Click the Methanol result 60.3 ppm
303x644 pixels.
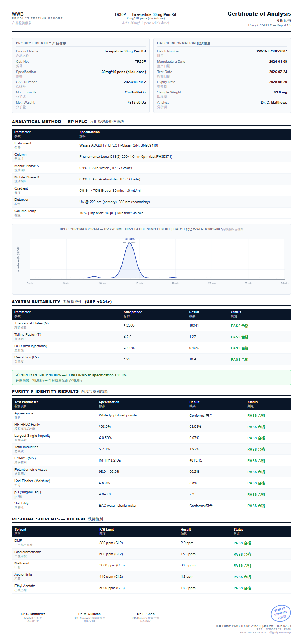click(187, 565)
